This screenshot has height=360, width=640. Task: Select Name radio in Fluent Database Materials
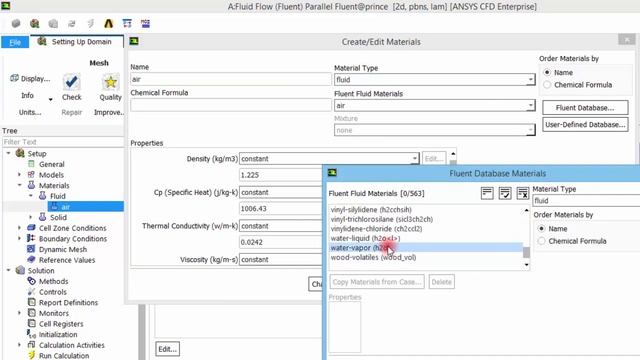[542, 229]
